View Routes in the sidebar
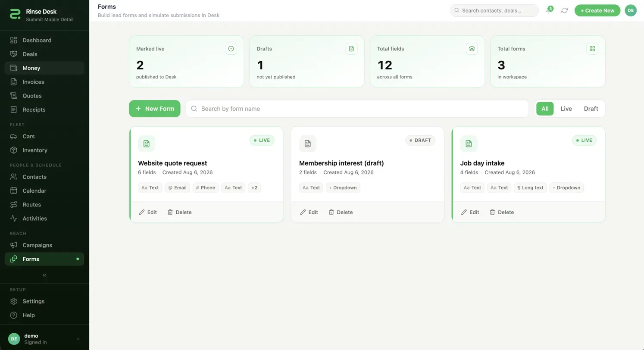Viewport: 644px width, 350px height. point(44,204)
